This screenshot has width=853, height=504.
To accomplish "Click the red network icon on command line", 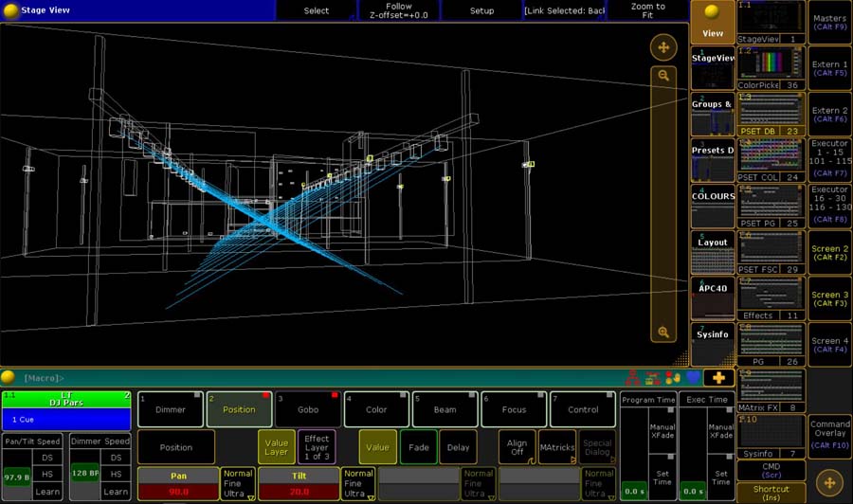I will (x=632, y=378).
